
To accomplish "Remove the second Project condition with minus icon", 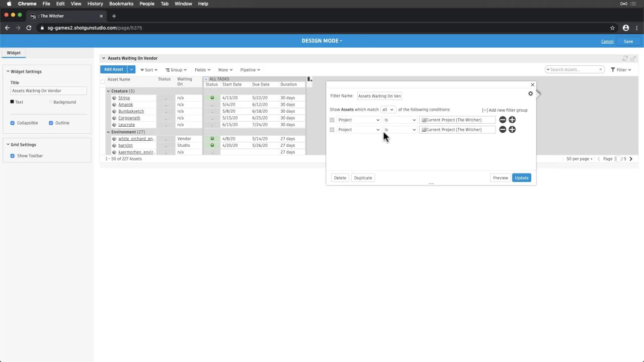I will point(503,130).
